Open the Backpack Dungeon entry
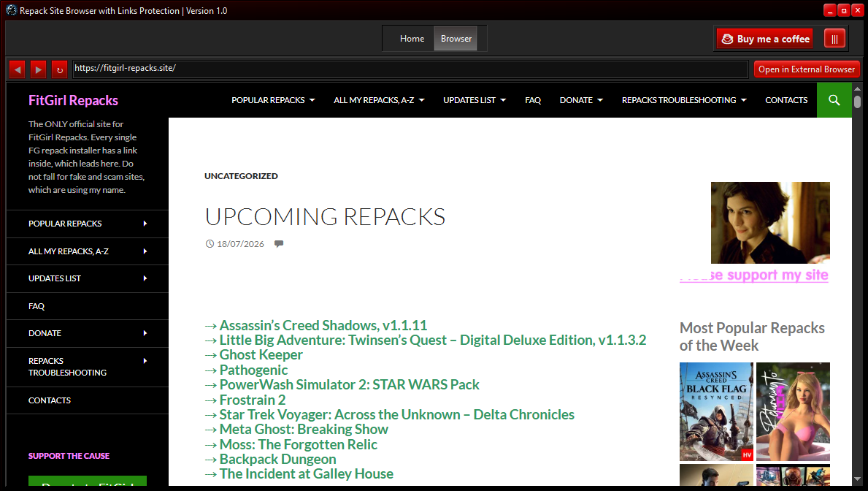Image resolution: width=868 pixels, height=491 pixels. [x=278, y=460]
